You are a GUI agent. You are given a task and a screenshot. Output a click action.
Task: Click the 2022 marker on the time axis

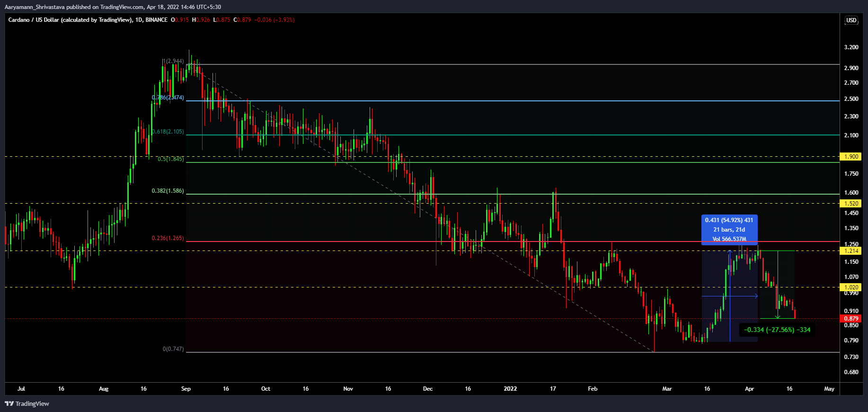click(x=510, y=389)
